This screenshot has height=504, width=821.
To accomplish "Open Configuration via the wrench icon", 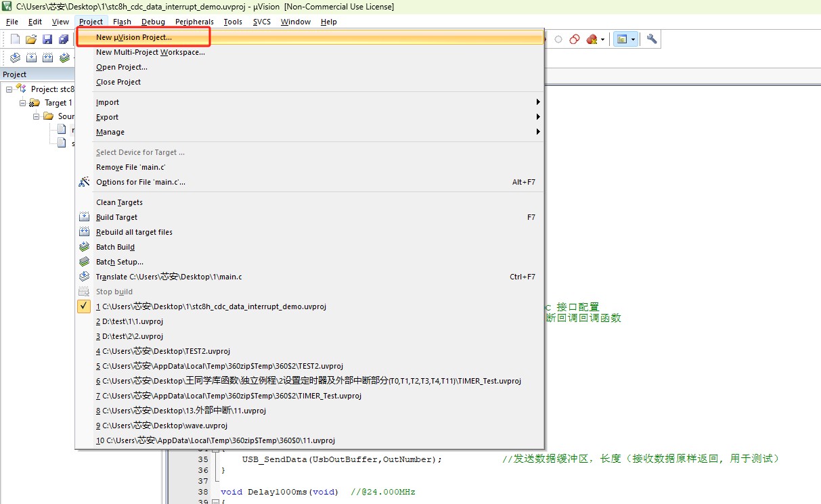I will pyautogui.click(x=652, y=39).
